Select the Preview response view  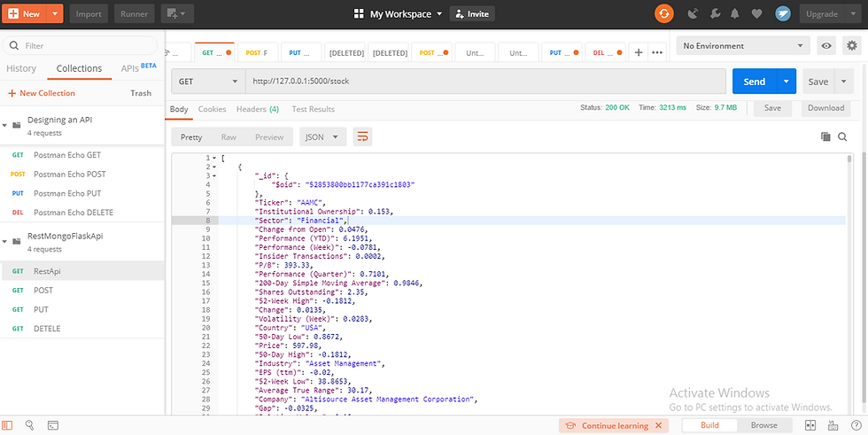[269, 137]
